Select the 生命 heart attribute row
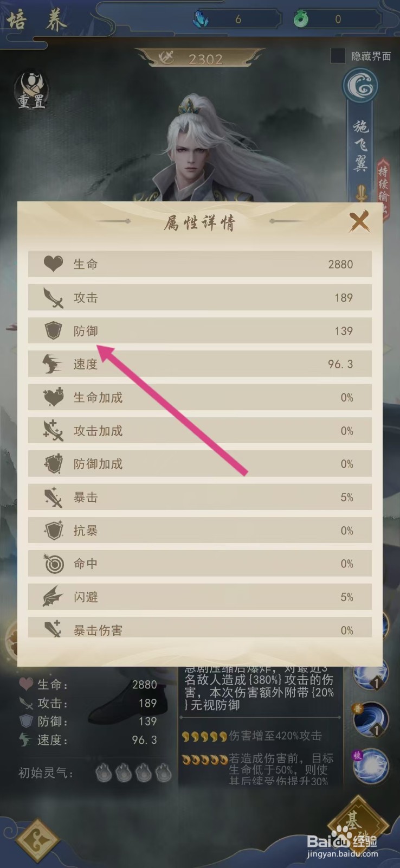This screenshot has height=868, width=400. coord(199,264)
